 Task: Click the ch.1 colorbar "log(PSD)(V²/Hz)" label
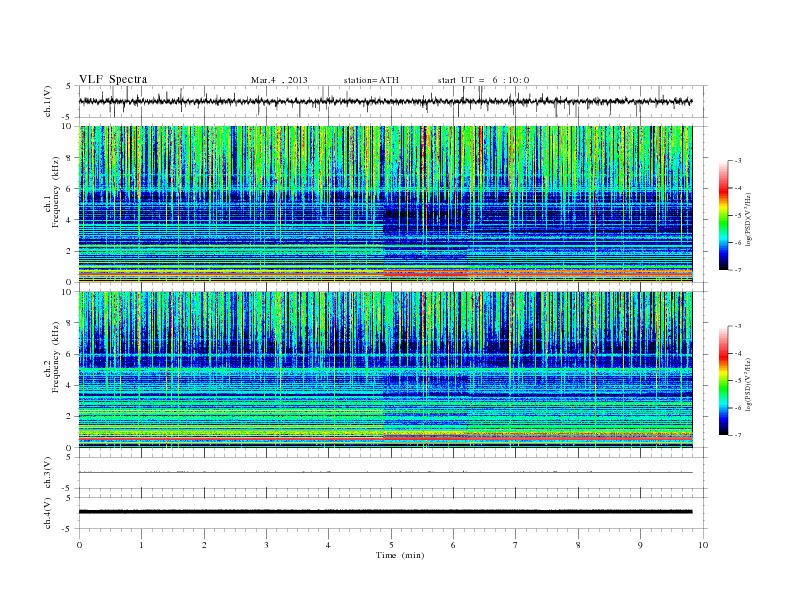pyautogui.click(x=748, y=220)
